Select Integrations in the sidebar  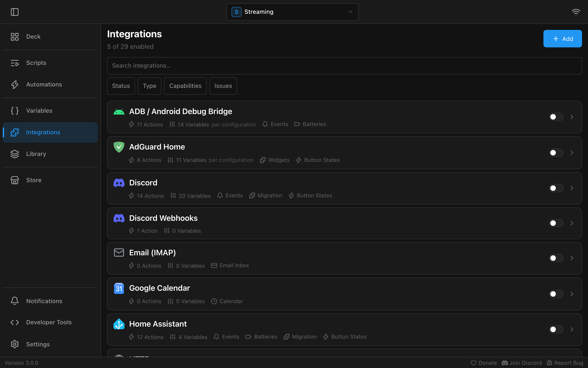(x=50, y=132)
